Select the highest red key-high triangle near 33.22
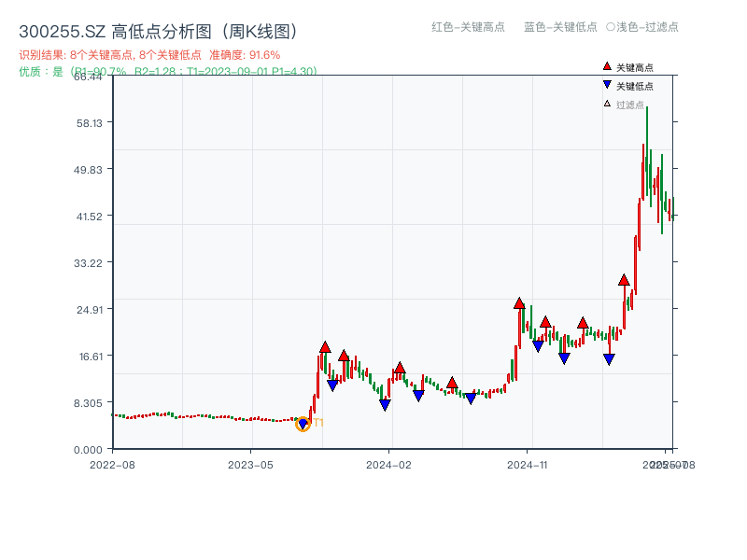 pyautogui.click(x=624, y=280)
